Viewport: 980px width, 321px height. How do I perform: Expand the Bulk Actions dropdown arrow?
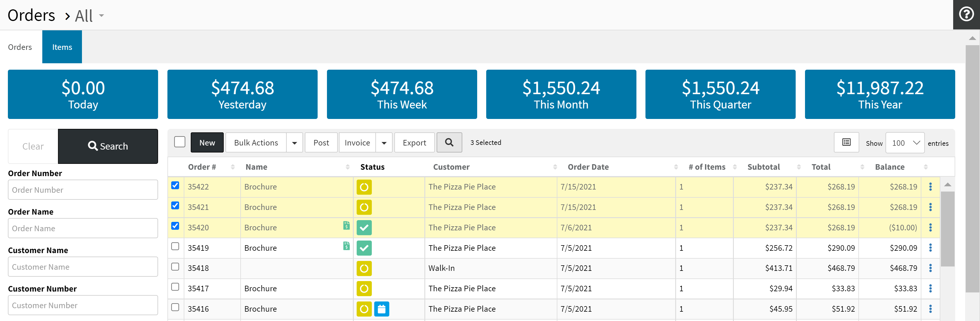pos(295,143)
